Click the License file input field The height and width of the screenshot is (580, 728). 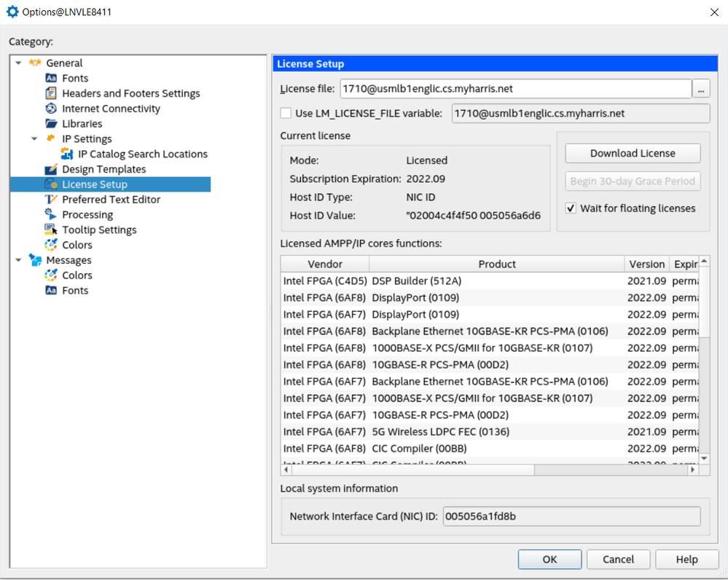tap(514, 89)
